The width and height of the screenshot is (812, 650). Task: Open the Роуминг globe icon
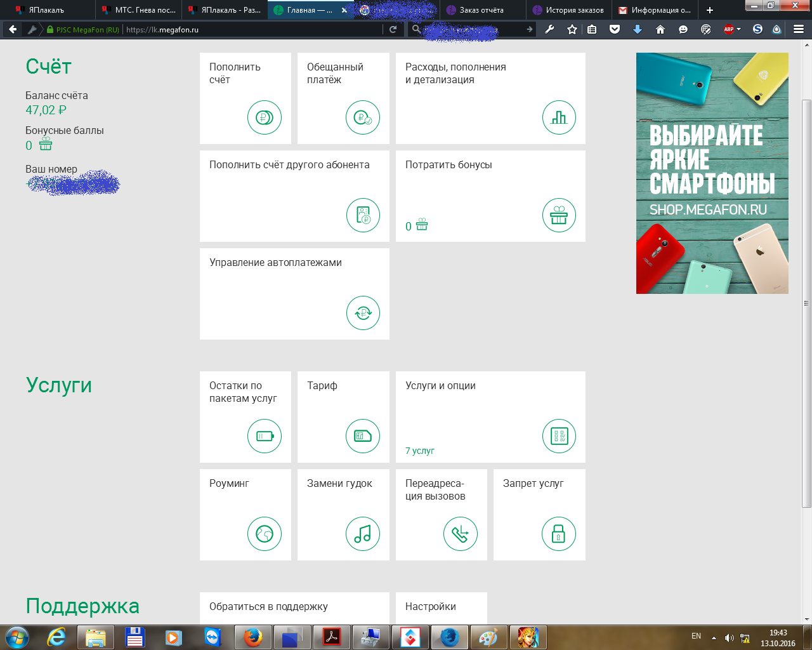265,534
